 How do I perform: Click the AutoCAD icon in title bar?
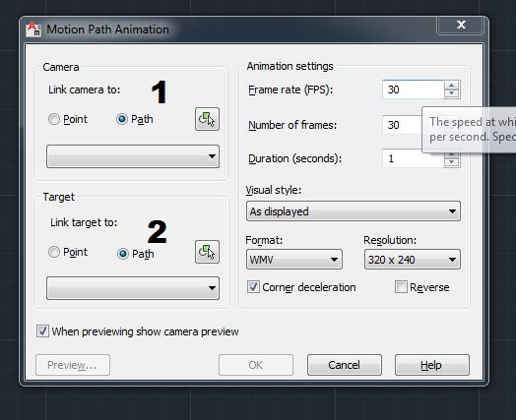(33, 30)
